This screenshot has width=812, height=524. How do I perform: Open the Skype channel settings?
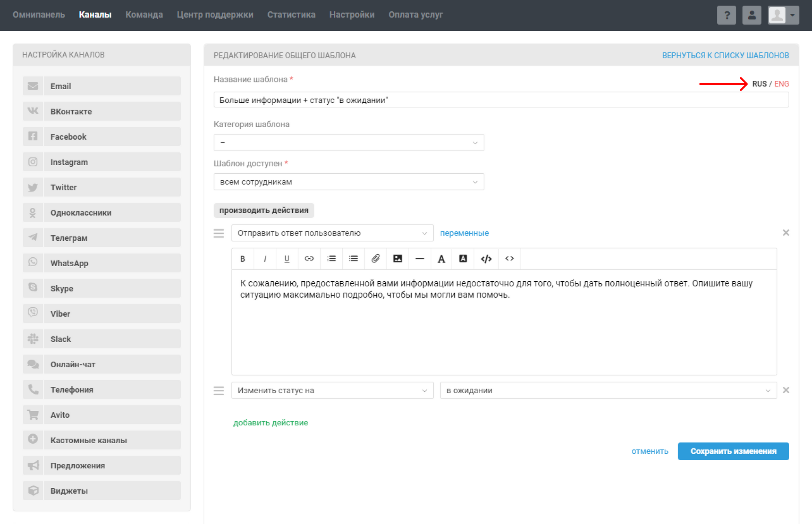tap(101, 289)
